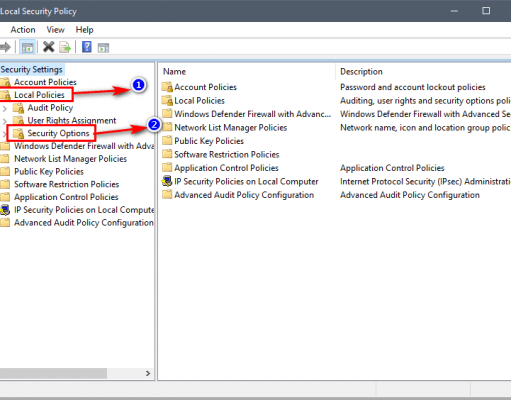This screenshot has height=400, width=511.
Task: Select User Rights Assignment in tree
Action: pyautogui.click(x=72, y=120)
